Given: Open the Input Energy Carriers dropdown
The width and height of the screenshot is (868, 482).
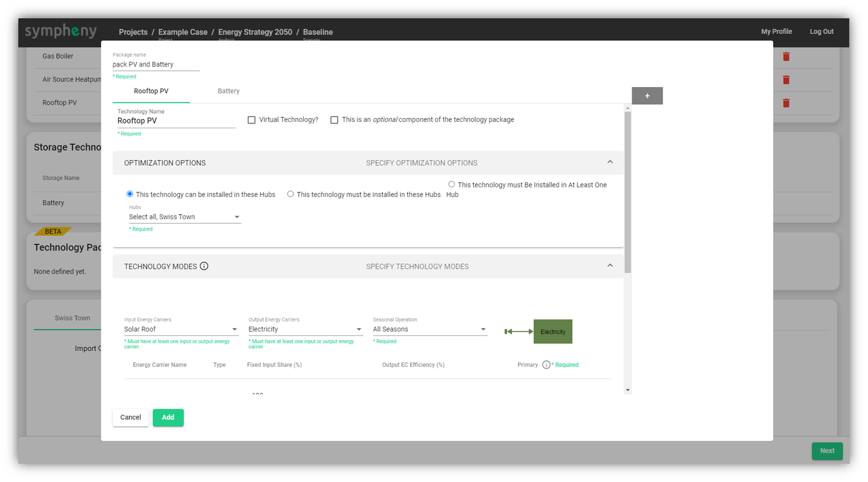Looking at the screenshot, I should click(x=181, y=329).
